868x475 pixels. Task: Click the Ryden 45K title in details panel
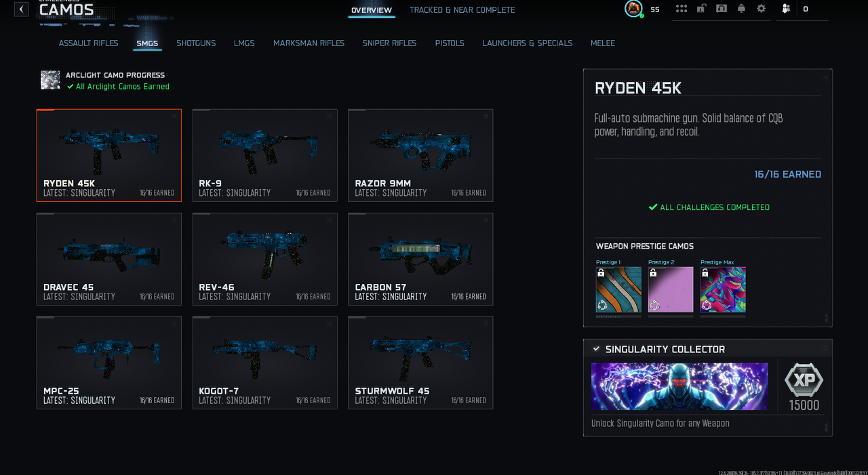(x=638, y=88)
